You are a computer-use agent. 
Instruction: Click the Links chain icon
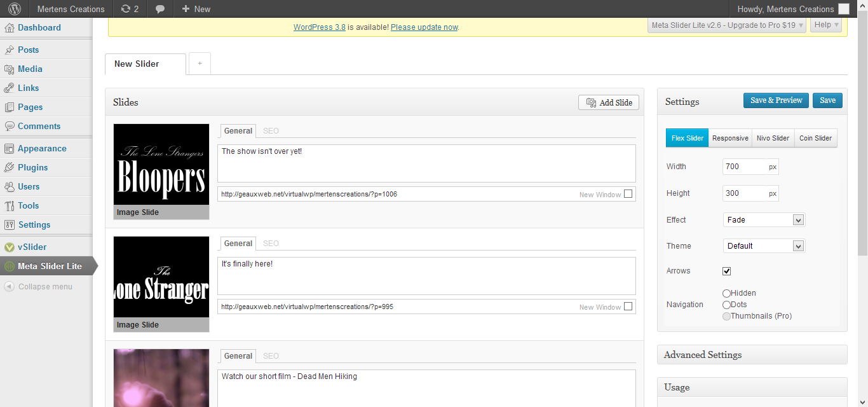coord(9,88)
